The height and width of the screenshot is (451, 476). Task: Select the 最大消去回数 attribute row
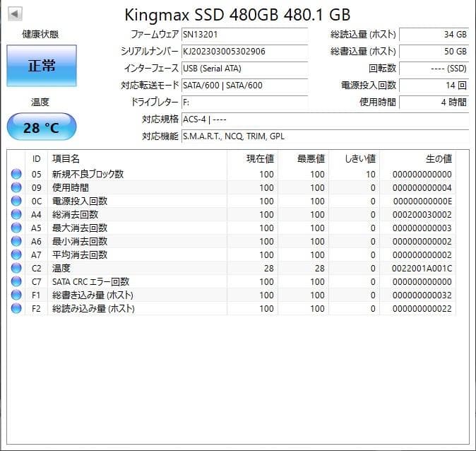pyautogui.click(x=232, y=228)
